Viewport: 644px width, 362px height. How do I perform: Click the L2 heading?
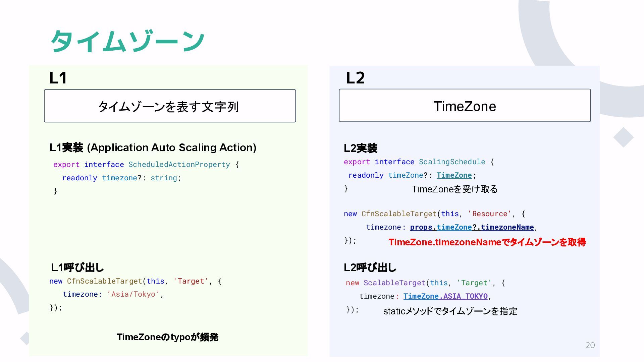point(355,78)
